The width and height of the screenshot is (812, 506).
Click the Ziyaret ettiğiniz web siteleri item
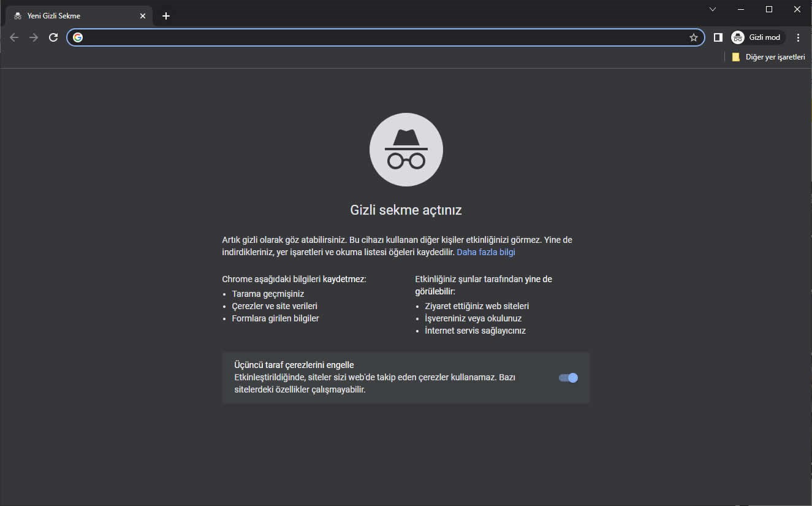pyautogui.click(x=477, y=306)
